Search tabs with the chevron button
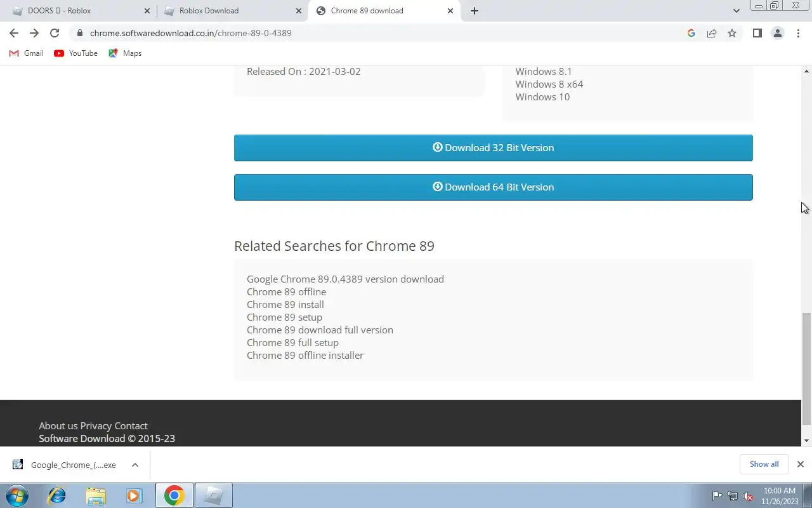Viewport: 812px width, 508px height. click(x=736, y=11)
